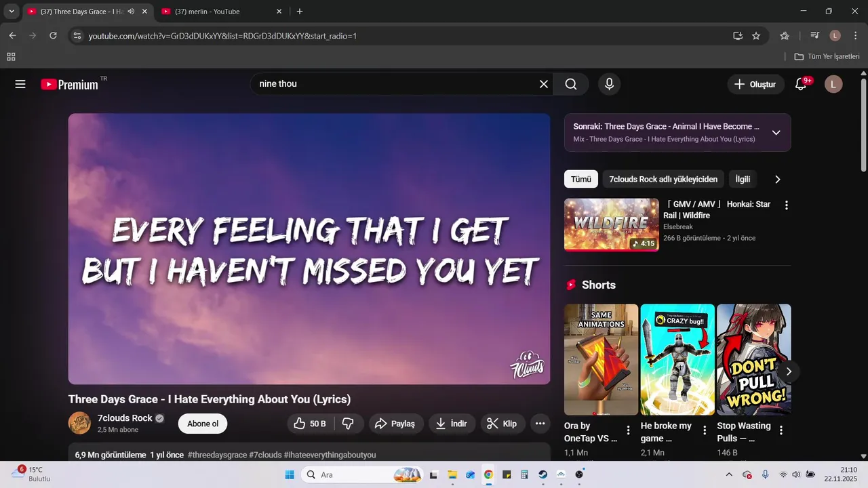Viewport: 868px width, 488px height.
Task: Open the SAME ANIMATIONS short thumbnail
Action: tap(601, 359)
